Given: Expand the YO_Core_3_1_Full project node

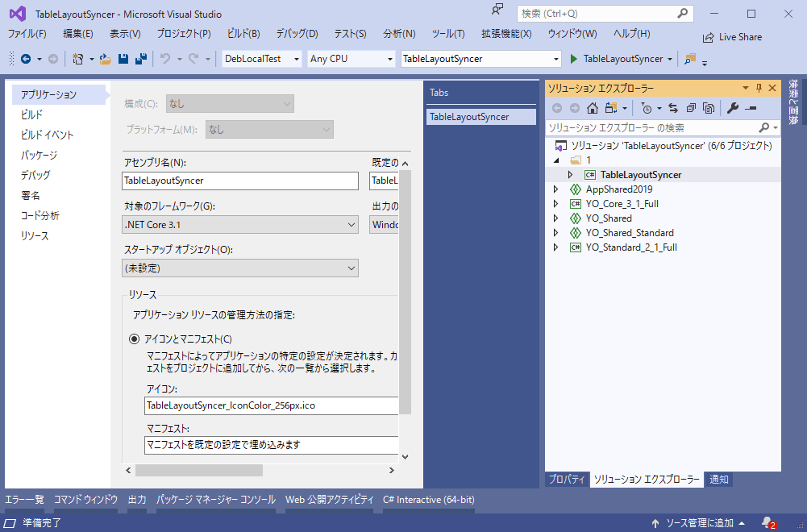Looking at the screenshot, I should (555, 204).
